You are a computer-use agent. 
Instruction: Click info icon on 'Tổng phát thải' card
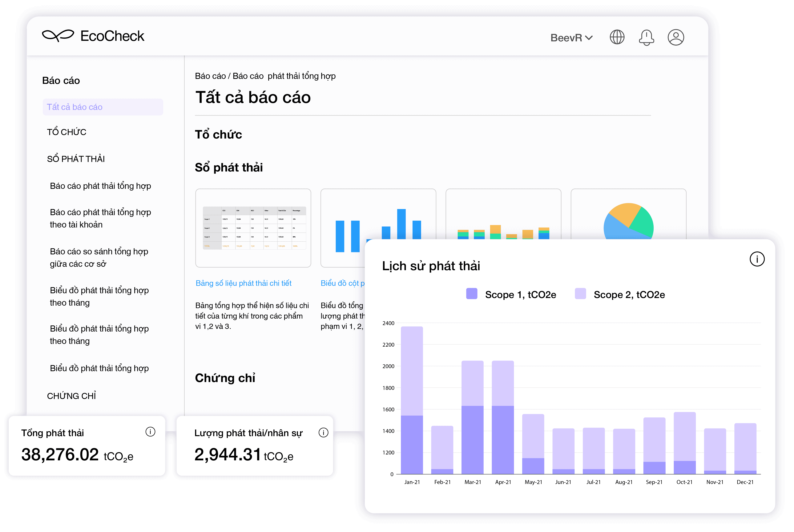pos(150,432)
